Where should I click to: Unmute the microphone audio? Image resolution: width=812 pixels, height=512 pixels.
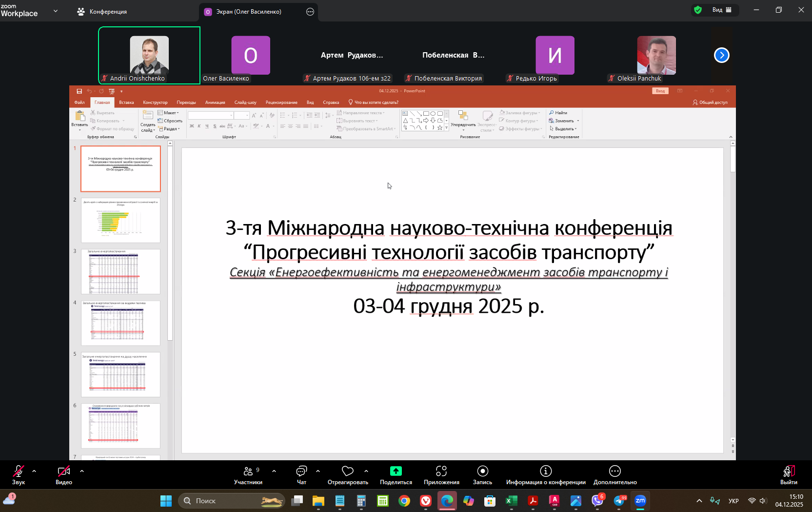19,471
